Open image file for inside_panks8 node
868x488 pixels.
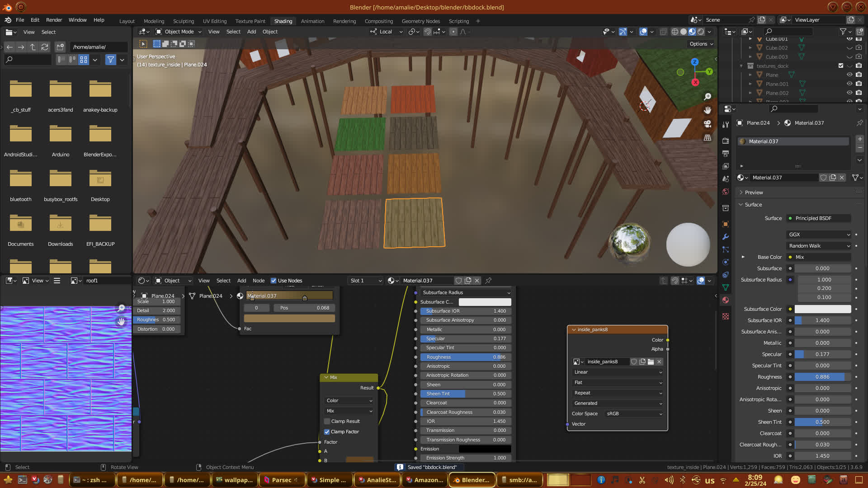pos(651,362)
